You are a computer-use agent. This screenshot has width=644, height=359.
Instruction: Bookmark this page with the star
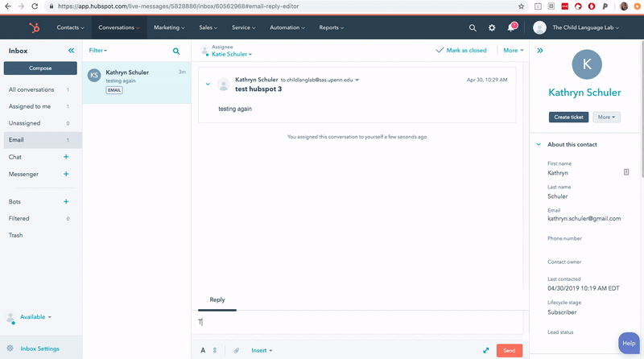click(521, 6)
